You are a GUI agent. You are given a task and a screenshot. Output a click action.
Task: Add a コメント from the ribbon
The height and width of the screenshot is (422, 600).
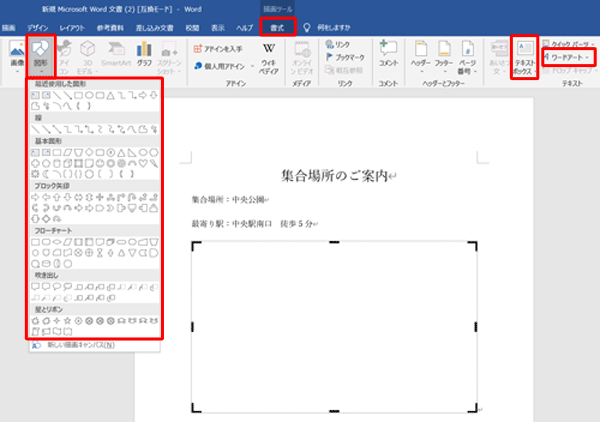pyautogui.click(x=388, y=54)
